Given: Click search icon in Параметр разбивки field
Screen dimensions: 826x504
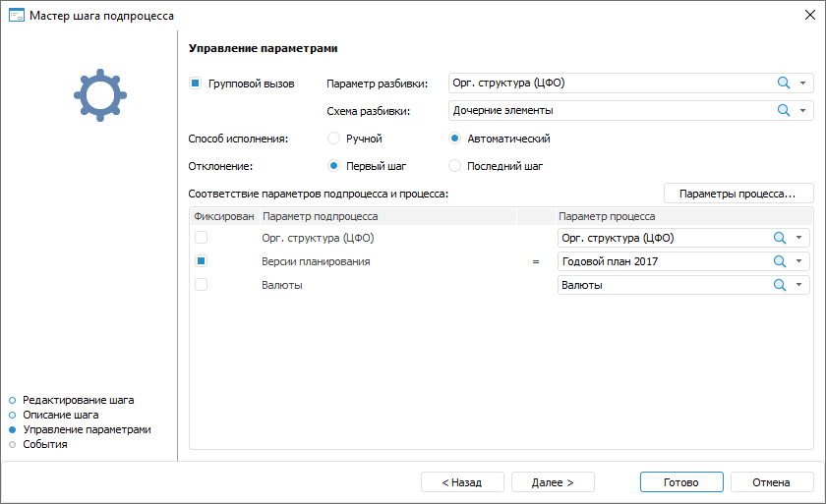Looking at the screenshot, I should [x=784, y=84].
